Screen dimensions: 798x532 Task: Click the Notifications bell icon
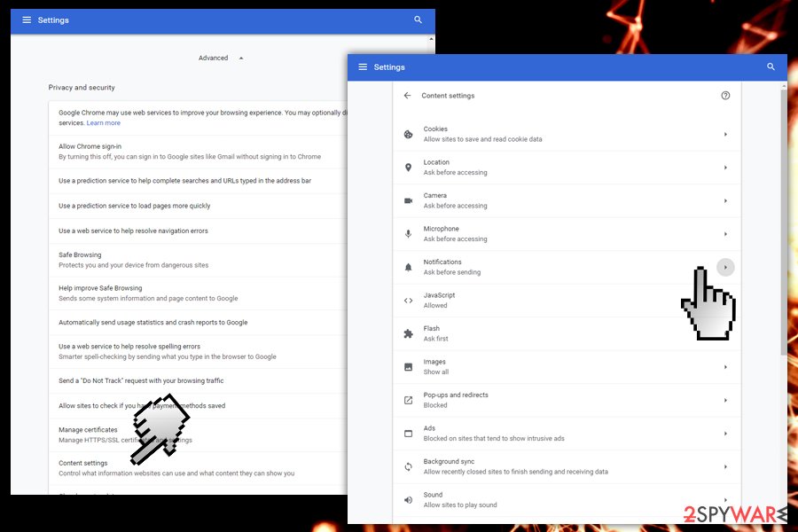pos(408,267)
